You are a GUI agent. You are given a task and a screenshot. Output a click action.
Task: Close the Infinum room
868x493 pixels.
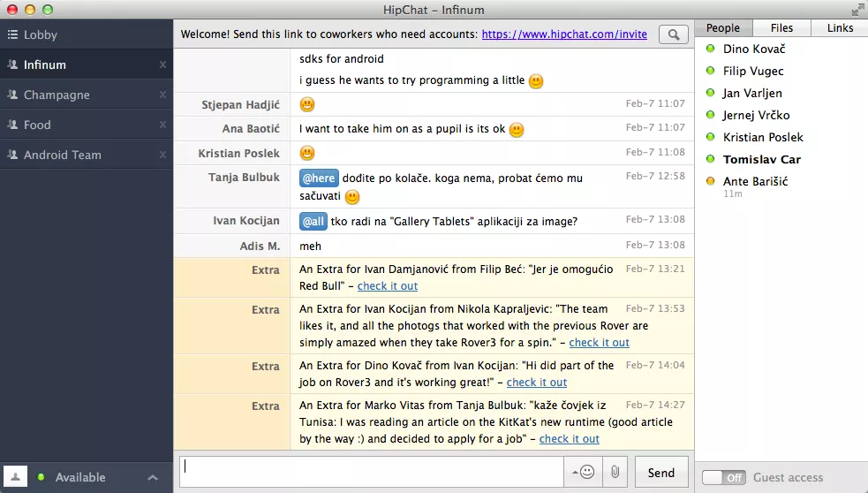coord(162,65)
